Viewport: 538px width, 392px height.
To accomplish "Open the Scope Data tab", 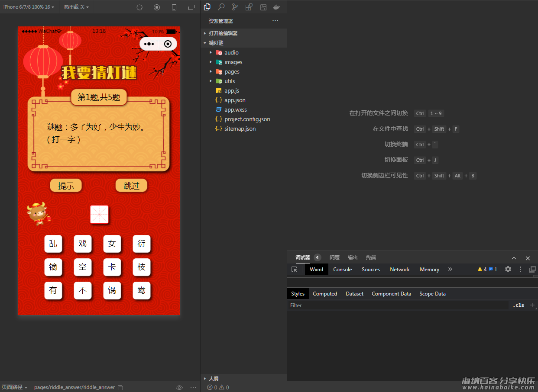I will pyautogui.click(x=432, y=293).
